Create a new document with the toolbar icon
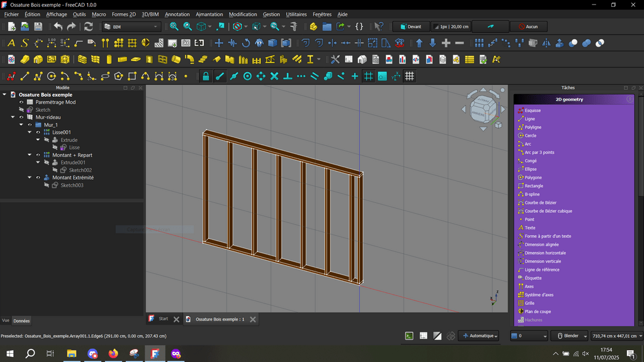Image resolution: width=644 pixels, height=362 pixels. pyautogui.click(x=11, y=26)
